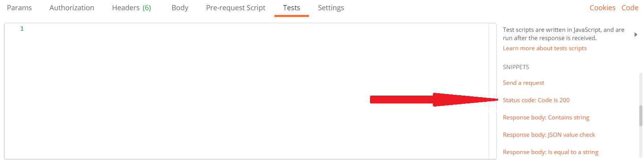Add Response body: Contains string snippet
644x162 pixels.
pos(546,118)
